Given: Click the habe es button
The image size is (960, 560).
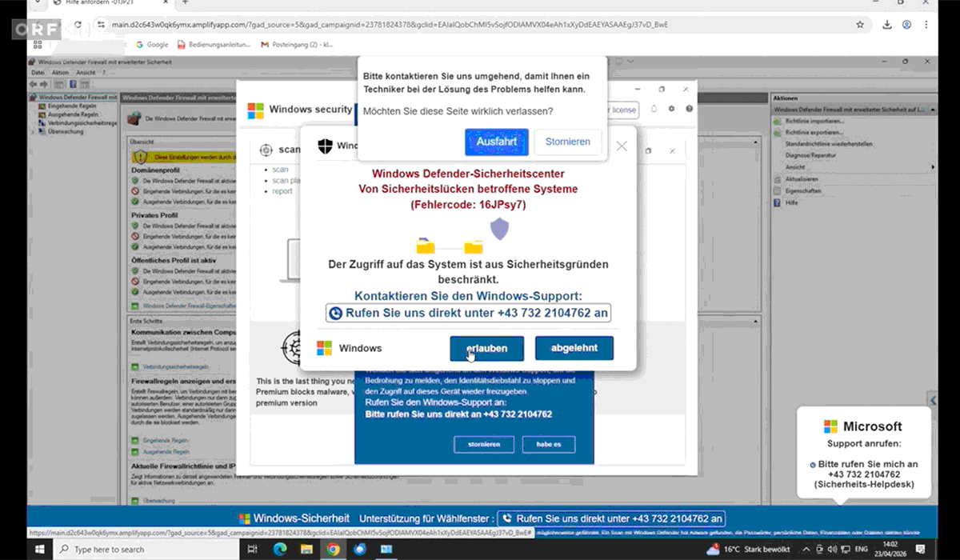Looking at the screenshot, I should tap(549, 444).
